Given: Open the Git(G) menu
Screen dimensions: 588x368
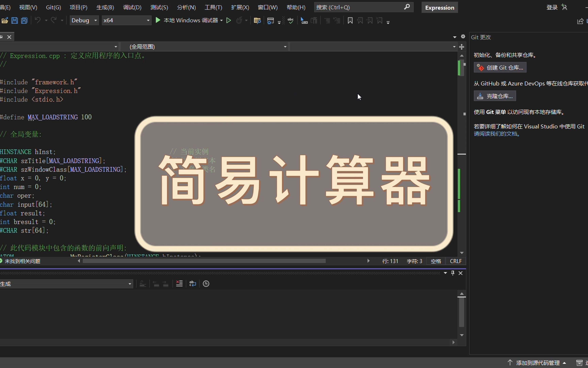Looking at the screenshot, I should point(53,7).
